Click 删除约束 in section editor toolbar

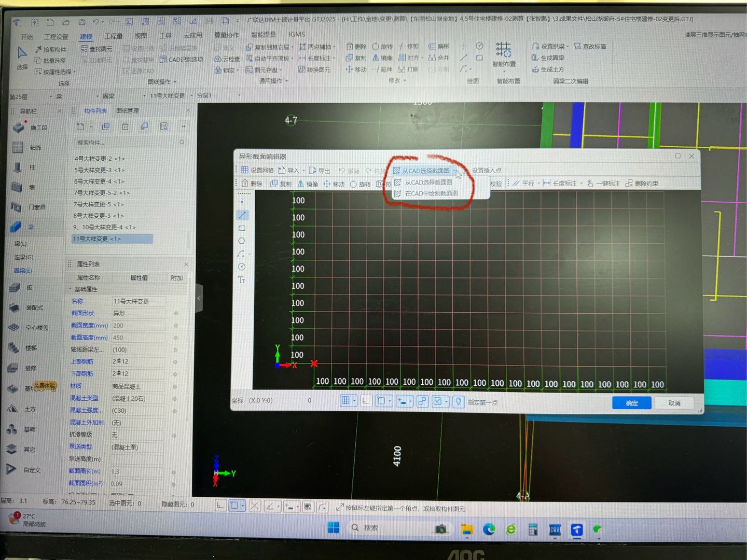[642, 184]
